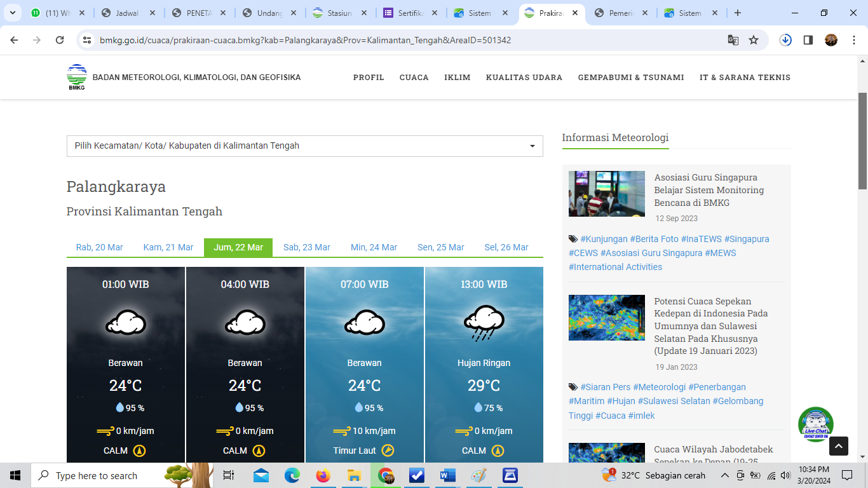The width and height of the screenshot is (868, 488).
Task: Open the Singapore teachers monitoring room thumbnail
Action: 607,194
